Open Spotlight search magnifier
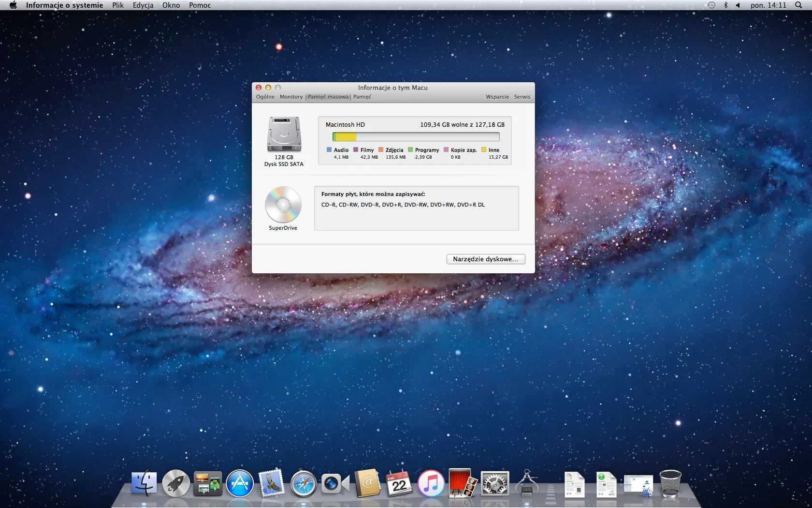Viewport: 812px width, 508px height. [x=798, y=5]
